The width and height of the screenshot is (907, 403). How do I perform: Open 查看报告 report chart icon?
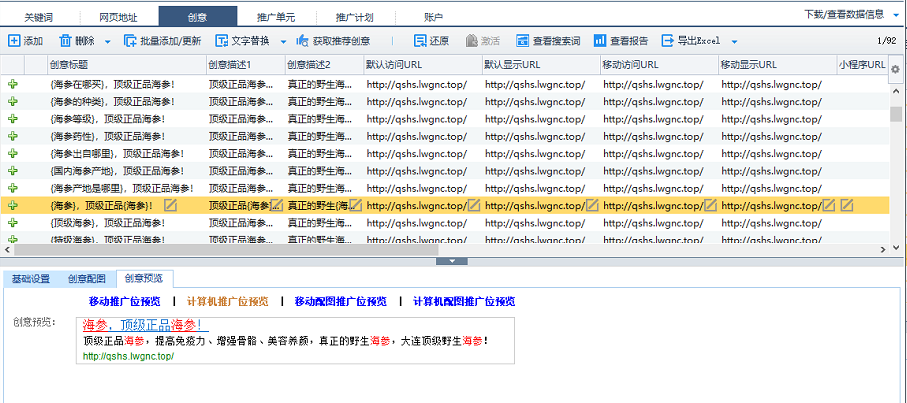pos(600,41)
